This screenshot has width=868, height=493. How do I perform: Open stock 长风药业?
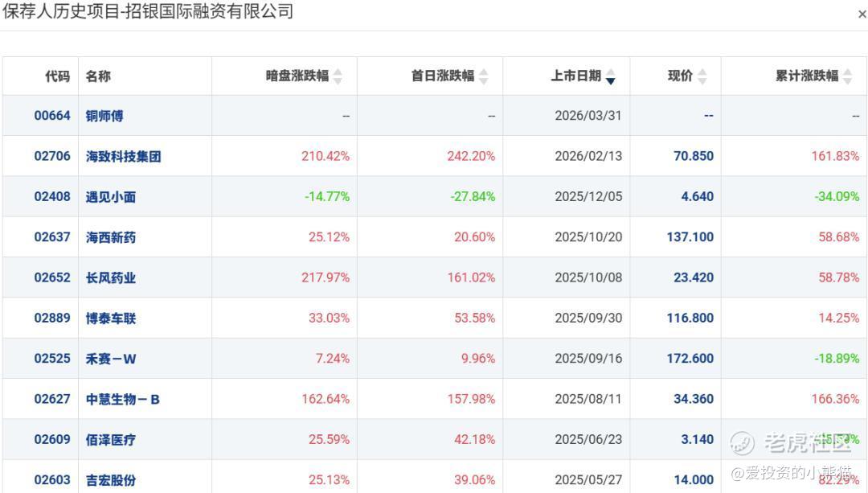110,277
